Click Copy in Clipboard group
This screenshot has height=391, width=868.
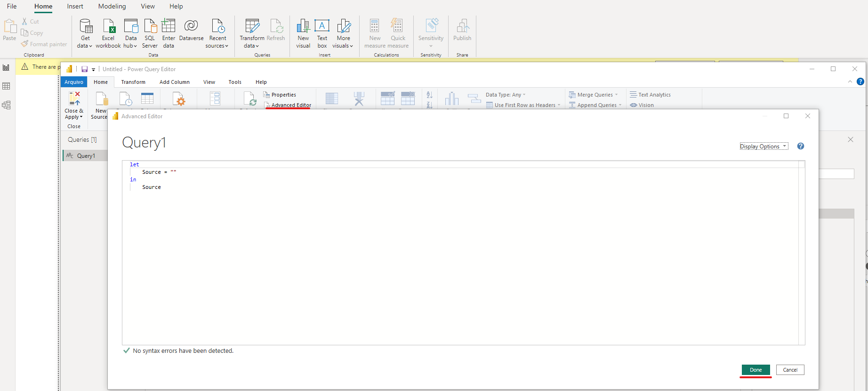coord(32,33)
